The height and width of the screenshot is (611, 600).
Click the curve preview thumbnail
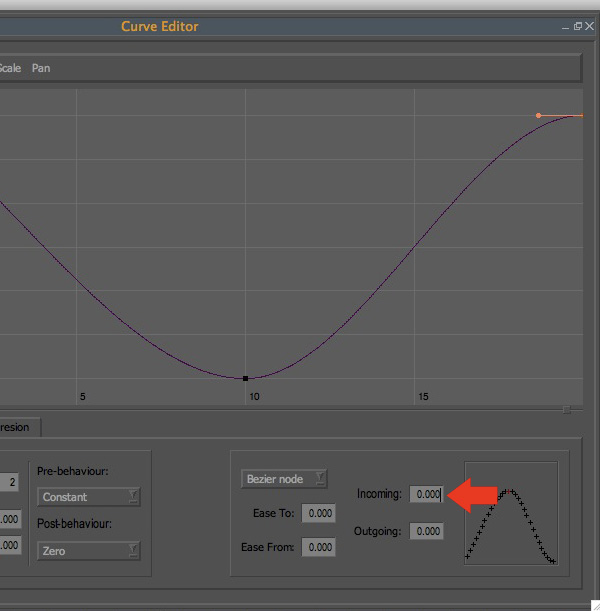[511, 513]
